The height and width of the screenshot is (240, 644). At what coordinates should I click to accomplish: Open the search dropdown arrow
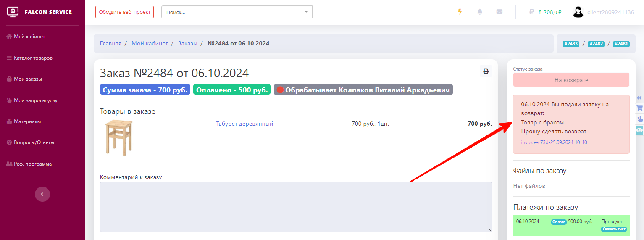click(306, 12)
